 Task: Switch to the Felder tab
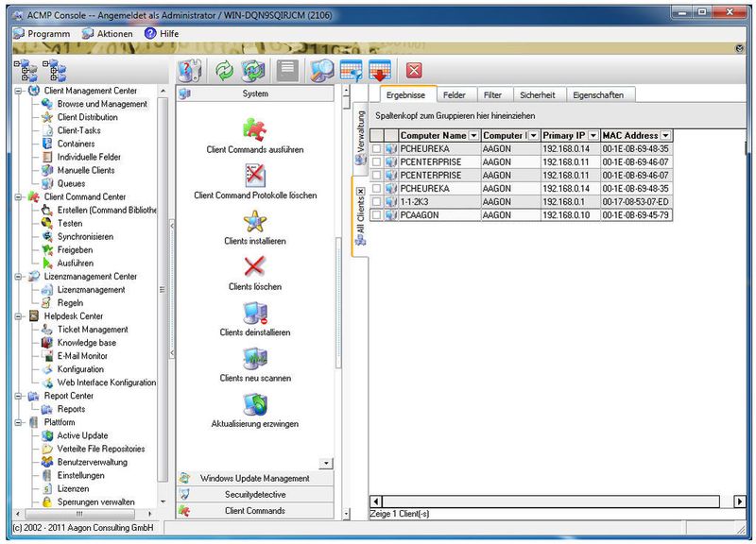click(455, 95)
